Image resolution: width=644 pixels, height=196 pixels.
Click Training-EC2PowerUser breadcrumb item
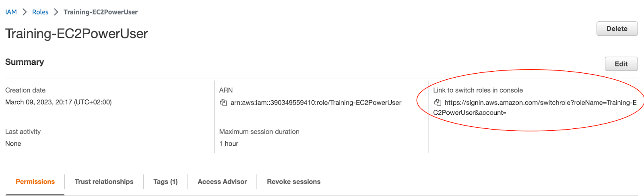point(101,12)
